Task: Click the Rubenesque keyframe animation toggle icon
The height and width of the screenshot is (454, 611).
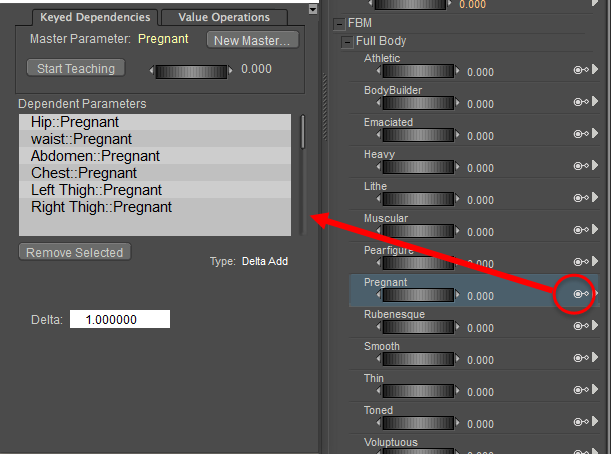Action: (581, 326)
